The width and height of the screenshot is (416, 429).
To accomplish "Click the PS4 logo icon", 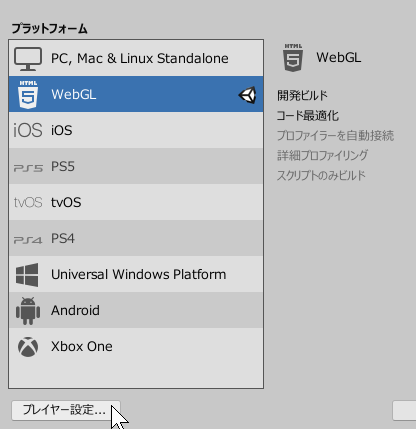I will [x=28, y=240].
